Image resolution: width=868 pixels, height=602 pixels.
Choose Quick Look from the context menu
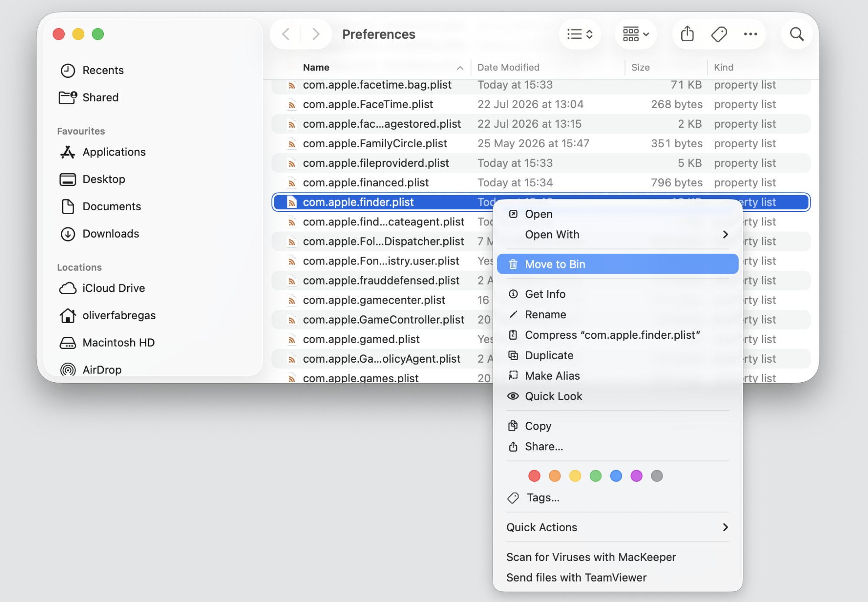(617, 396)
